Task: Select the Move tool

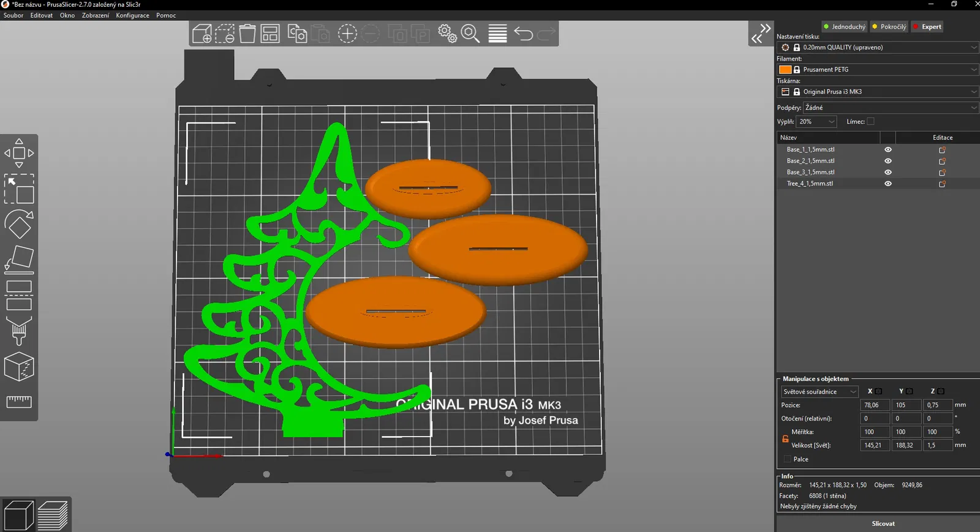Action: click(x=19, y=153)
